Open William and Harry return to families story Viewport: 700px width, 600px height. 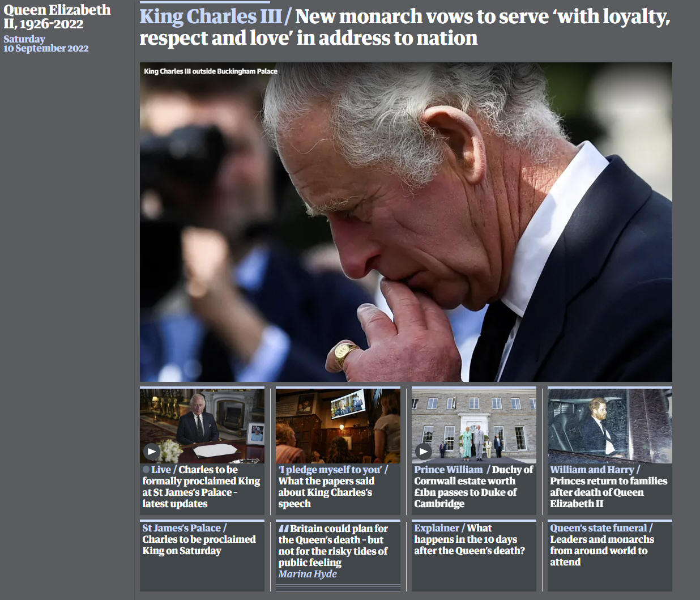coord(609,487)
